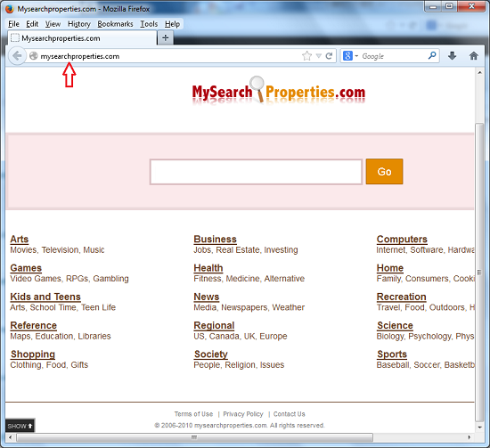Click the Back navigation arrow button

point(17,56)
